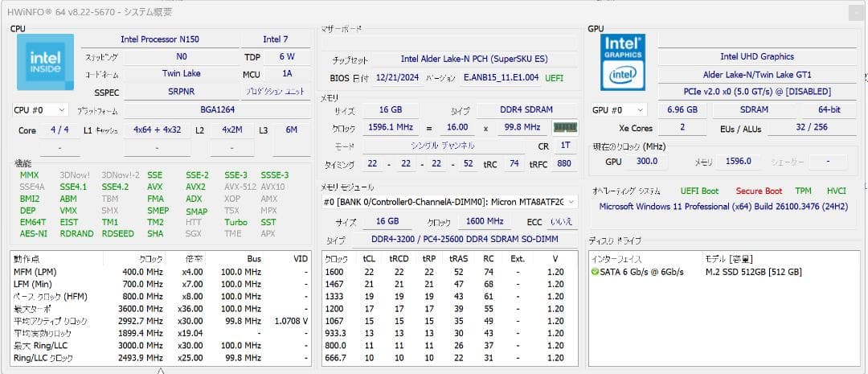
Task: Click the 666.7 row in the memory timing table
Action: tap(450, 358)
